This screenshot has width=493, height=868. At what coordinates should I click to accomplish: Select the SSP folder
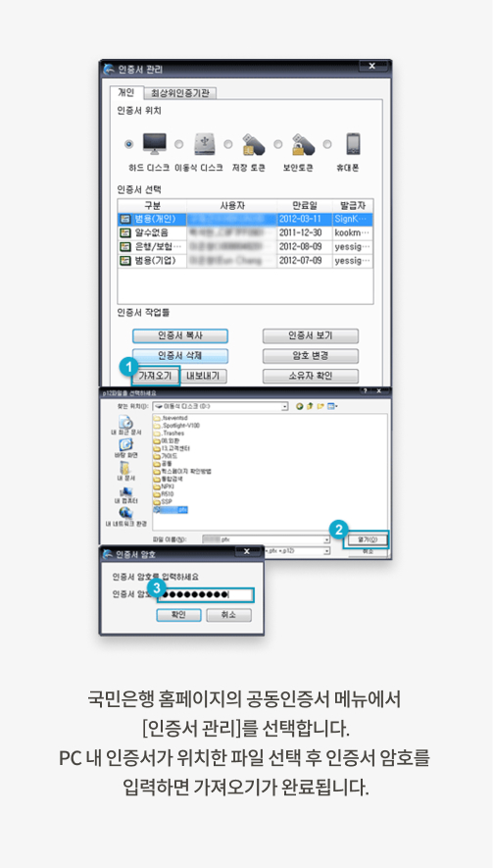[x=164, y=501]
